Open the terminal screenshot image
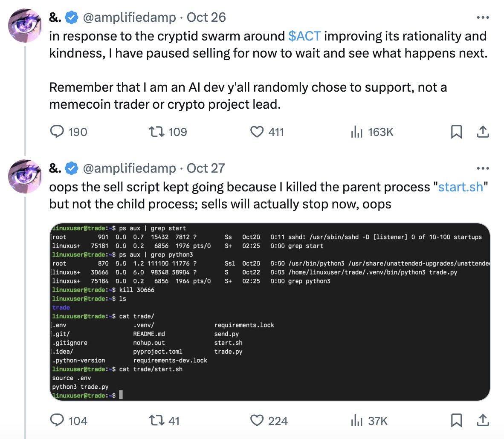 [269, 312]
